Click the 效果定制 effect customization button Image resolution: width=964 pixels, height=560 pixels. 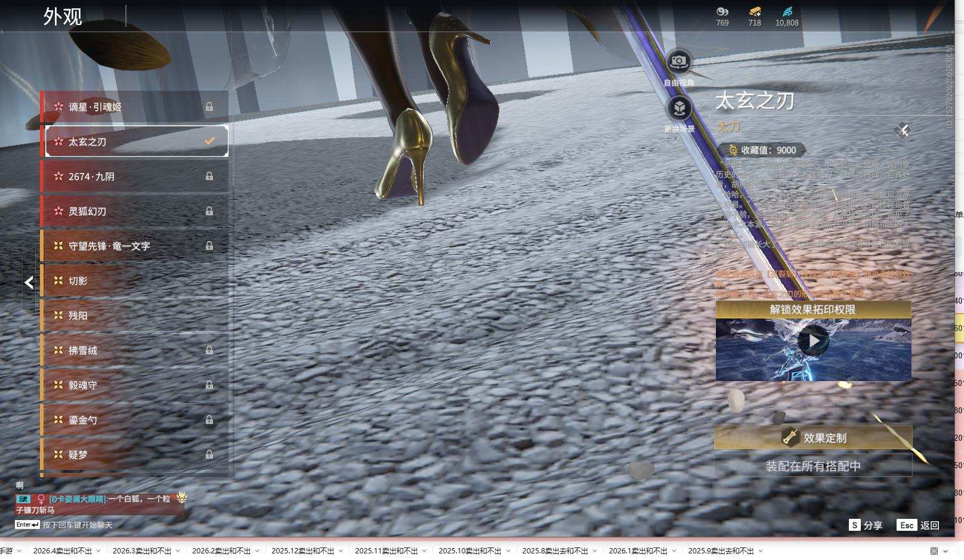pos(813,438)
